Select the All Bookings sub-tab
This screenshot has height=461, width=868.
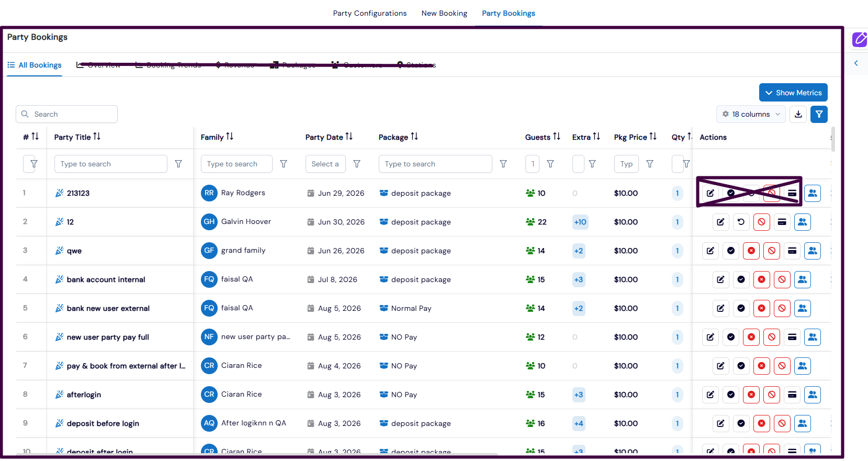[x=35, y=65]
